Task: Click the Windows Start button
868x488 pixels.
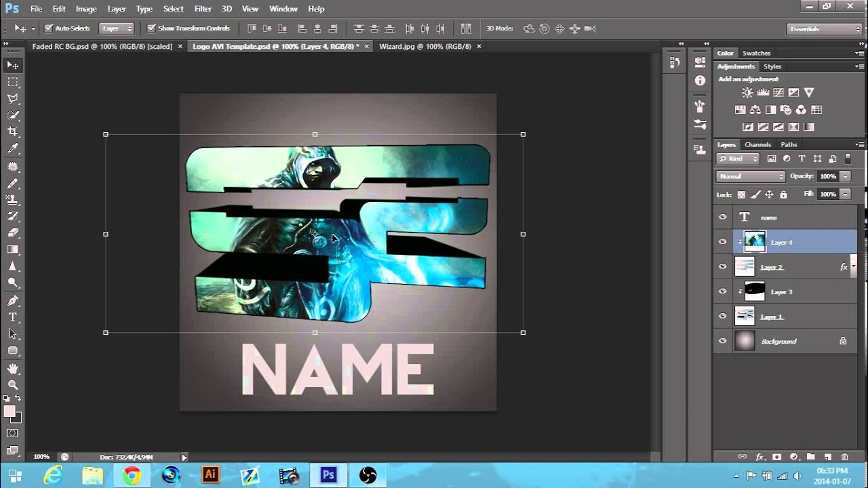Action: tap(15, 475)
